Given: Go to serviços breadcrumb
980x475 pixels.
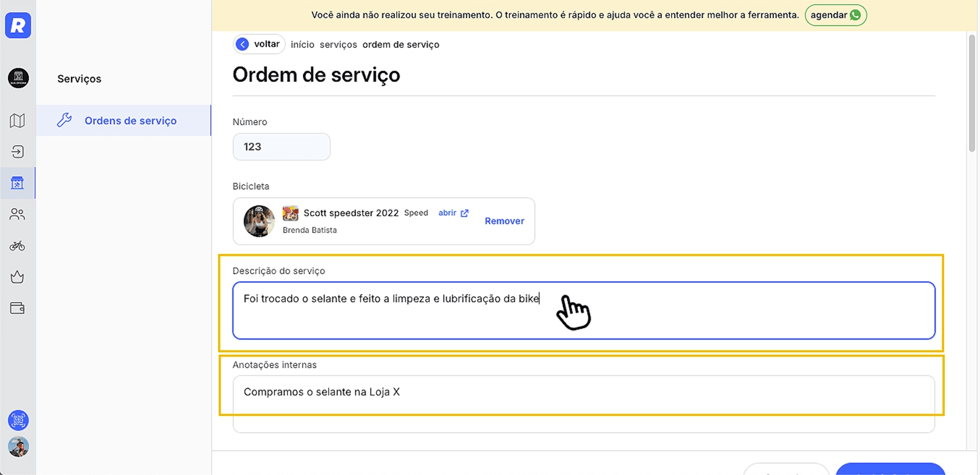Looking at the screenshot, I should [338, 45].
